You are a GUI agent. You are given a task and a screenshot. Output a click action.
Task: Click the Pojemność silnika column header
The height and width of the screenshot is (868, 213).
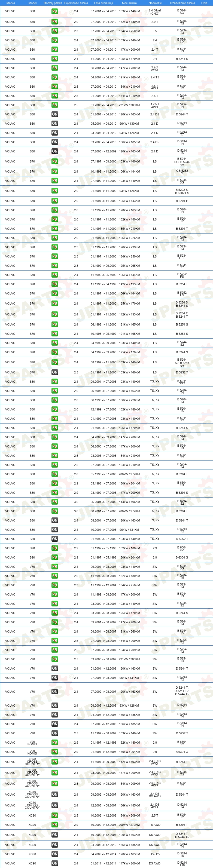(x=76, y=3)
